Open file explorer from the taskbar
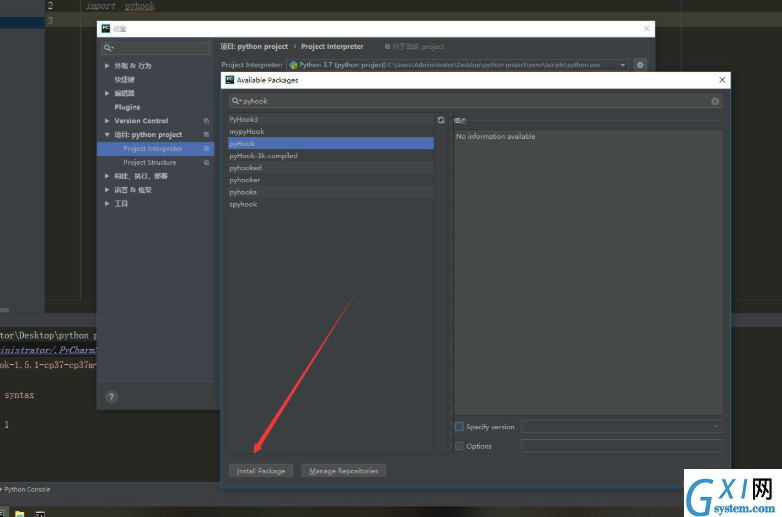Screen dimensions: 782x517 tap(19, 514)
